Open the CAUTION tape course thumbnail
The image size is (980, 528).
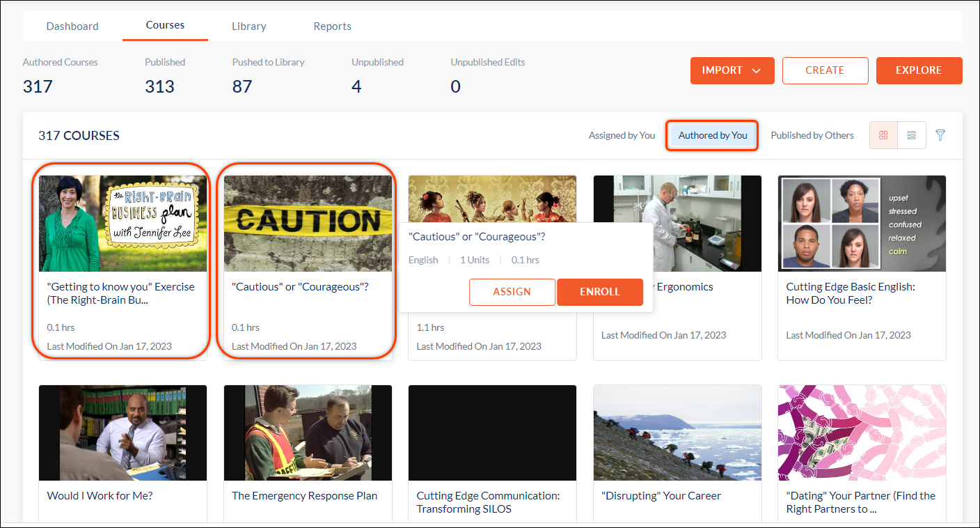308,223
